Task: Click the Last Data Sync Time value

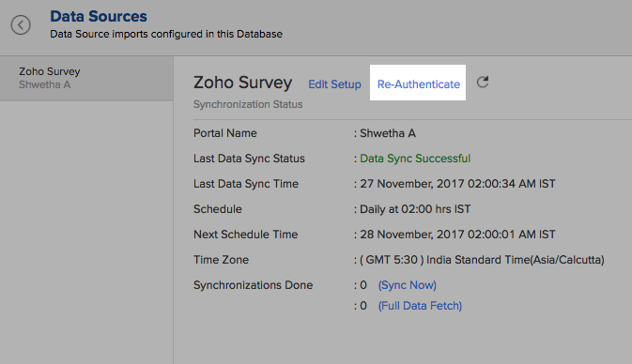Action: click(x=457, y=184)
